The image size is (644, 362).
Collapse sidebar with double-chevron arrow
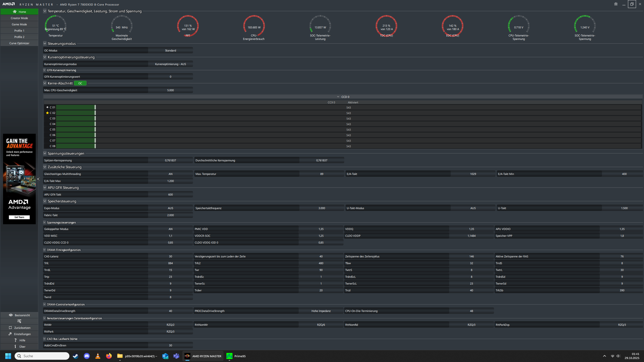click(x=38, y=179)
